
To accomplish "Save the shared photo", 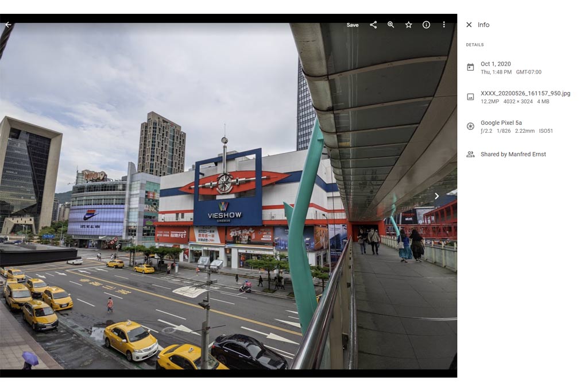I will pos(353,25).
